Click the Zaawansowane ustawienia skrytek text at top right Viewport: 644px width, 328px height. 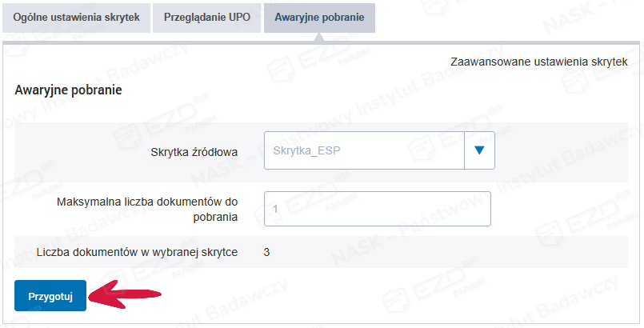[538, 62]
